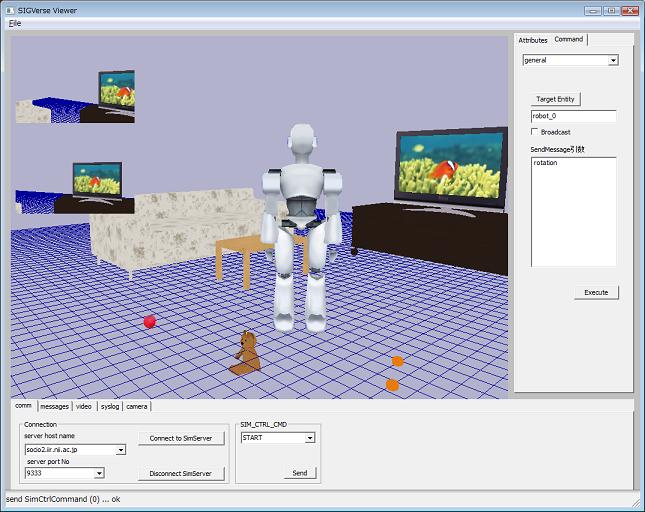645x512 pixels.
Task: Click the robot_0 entity name field
Action: coord(573,116)
